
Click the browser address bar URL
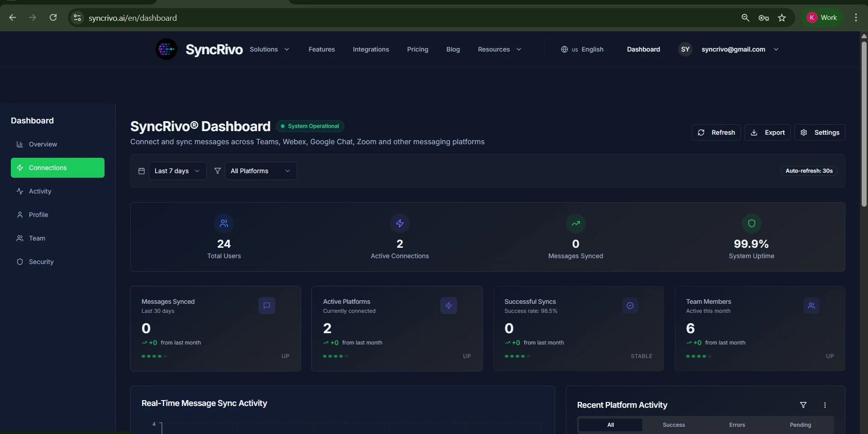133,18
